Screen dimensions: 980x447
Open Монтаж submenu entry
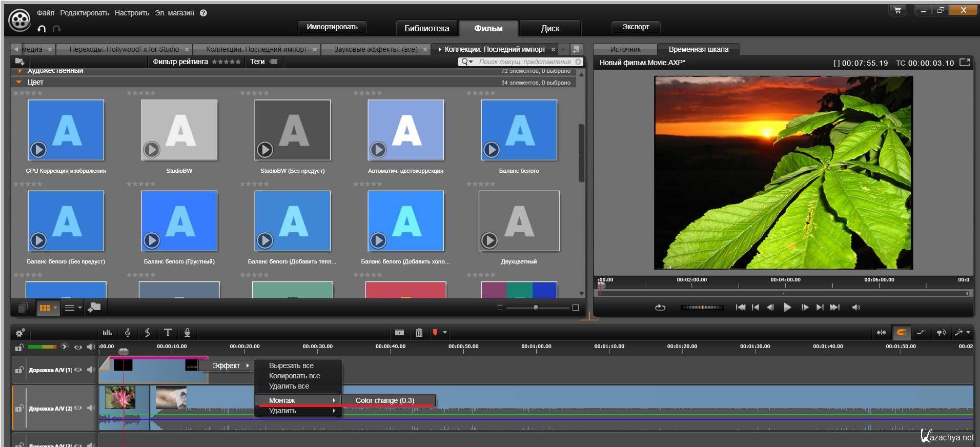click(298, 400)
